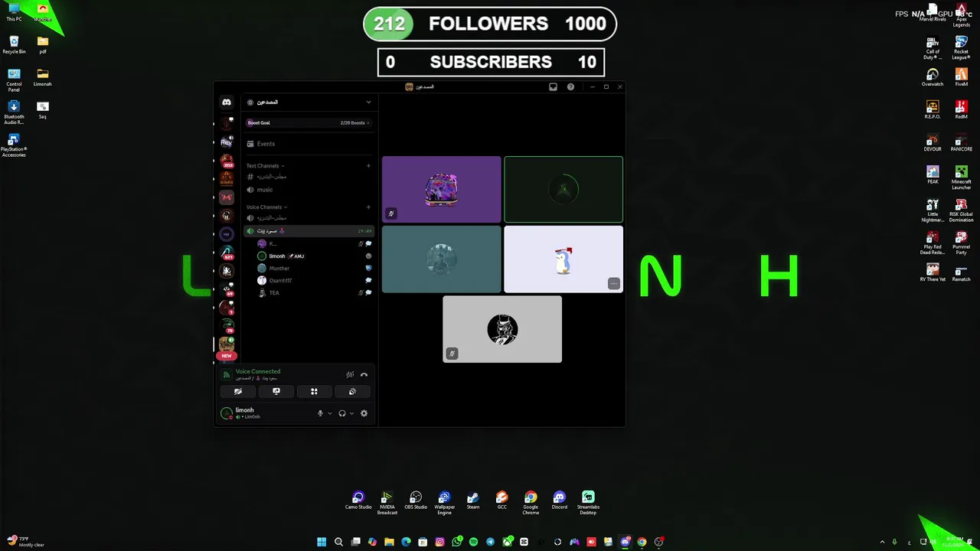Deafen audio with headphones icon

coord(342,413)
